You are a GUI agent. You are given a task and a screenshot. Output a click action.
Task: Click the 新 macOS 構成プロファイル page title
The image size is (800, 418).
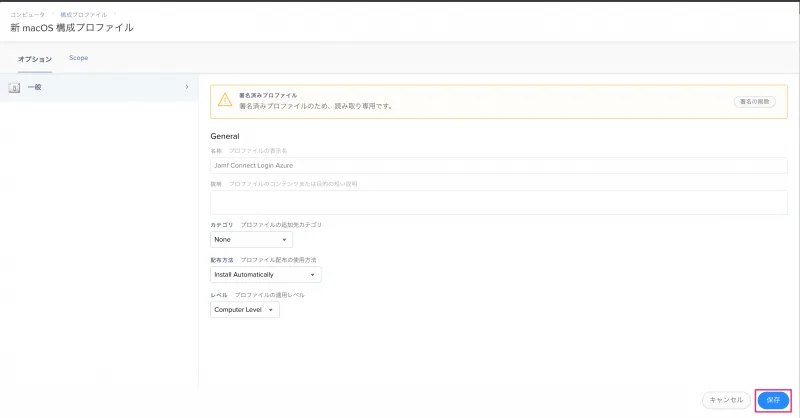click(72, 28)
